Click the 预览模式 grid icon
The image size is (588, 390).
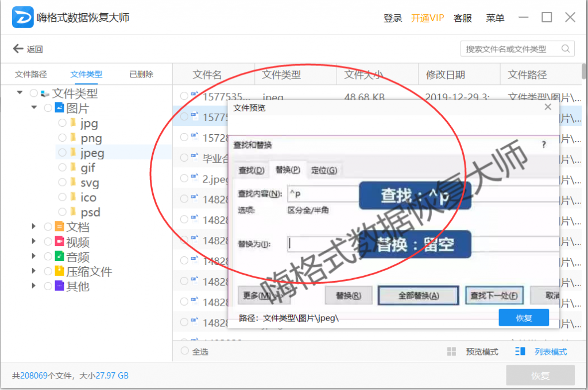(x=451, y=352)
